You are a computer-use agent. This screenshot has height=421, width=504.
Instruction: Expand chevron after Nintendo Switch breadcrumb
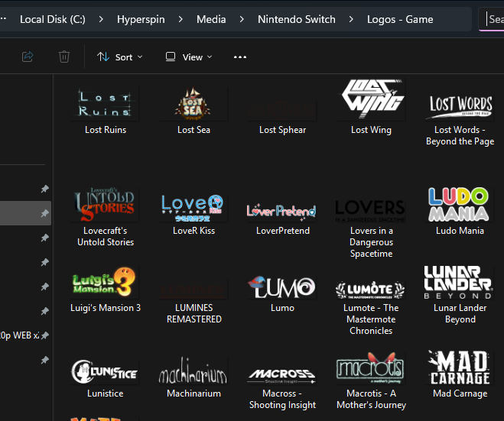coord(351,20)
